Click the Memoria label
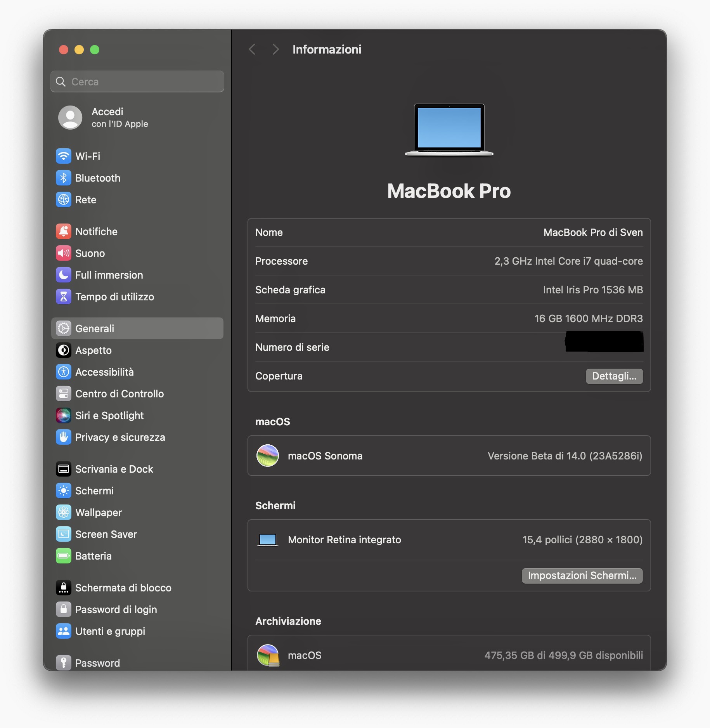Image resolution: width=710 pixels, height=728 pixels. point(275,319)
